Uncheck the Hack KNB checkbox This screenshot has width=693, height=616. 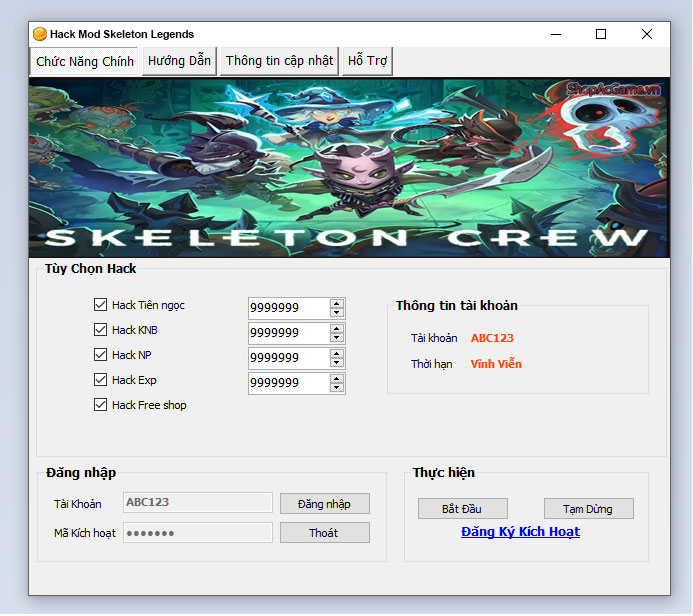click(x=100, y=330)
